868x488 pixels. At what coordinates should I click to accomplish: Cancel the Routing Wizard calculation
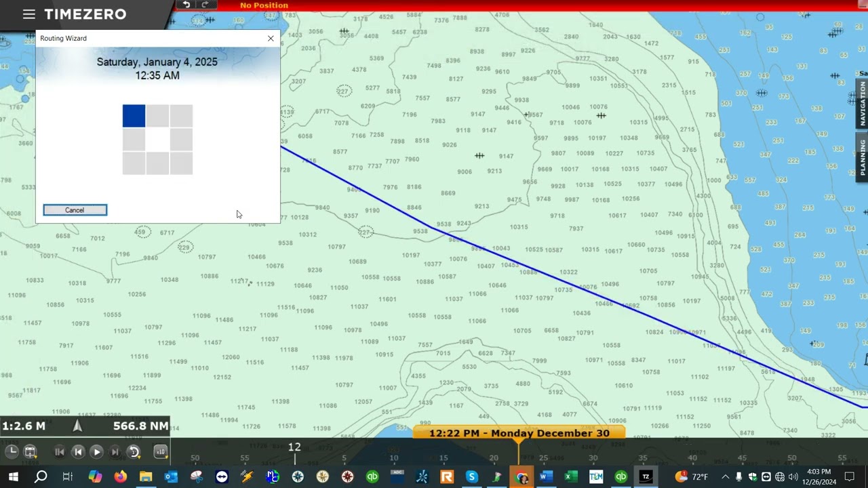[x=75, y=210]
